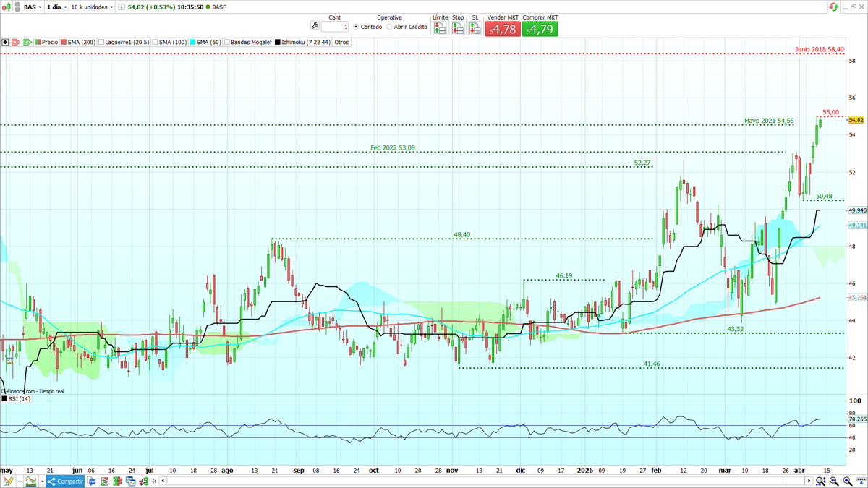Screen dimensions: 868x488
Task: Open the BAS ticker dropdown
Action: coord(33,7)
